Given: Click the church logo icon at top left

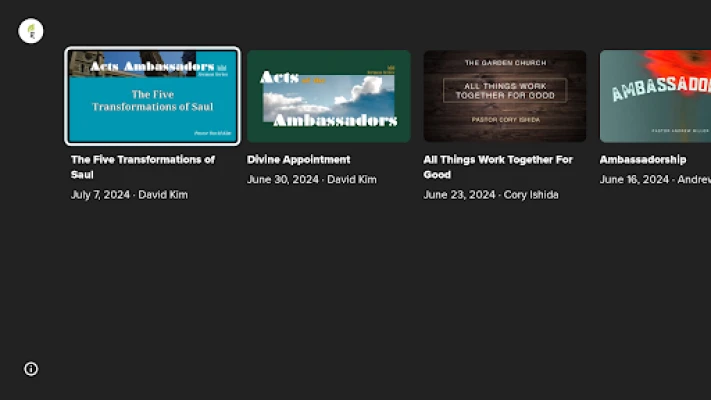Looking at the screenshot, I should (31, 31).
